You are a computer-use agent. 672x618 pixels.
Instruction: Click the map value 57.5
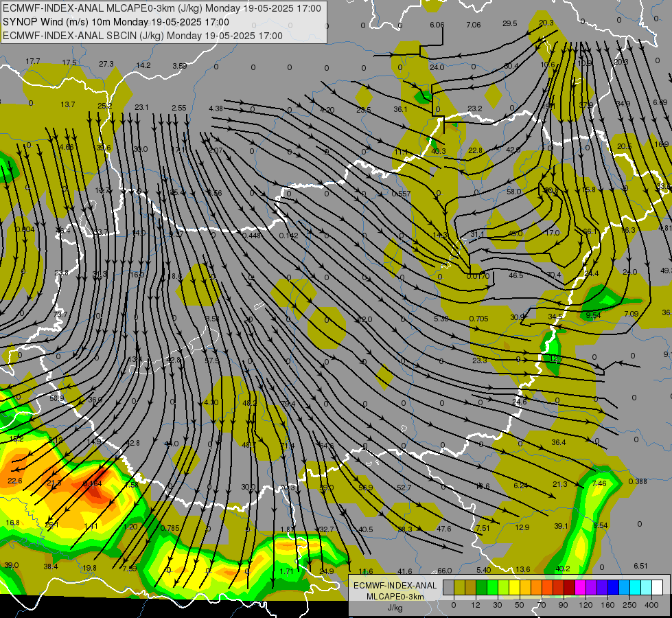(211, 360)
